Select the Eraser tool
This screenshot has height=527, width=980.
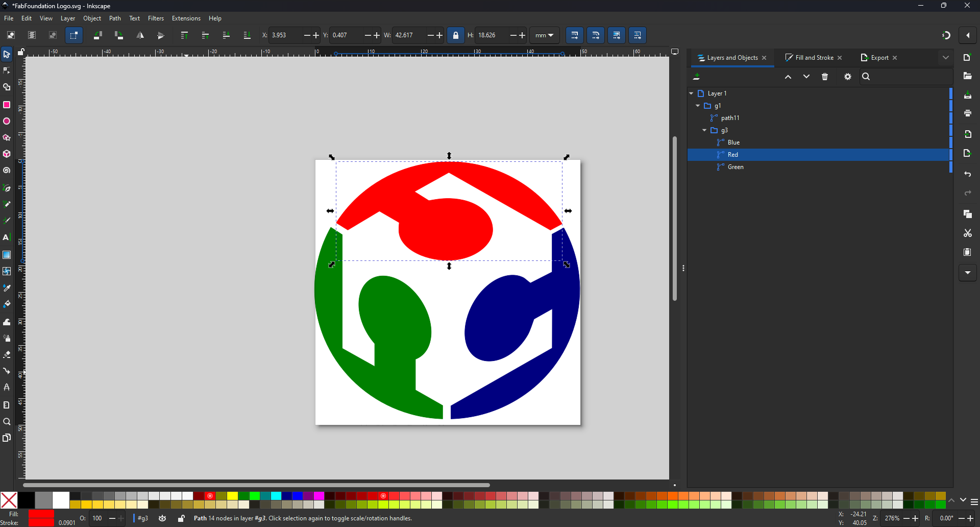click(x=7, y=354)
